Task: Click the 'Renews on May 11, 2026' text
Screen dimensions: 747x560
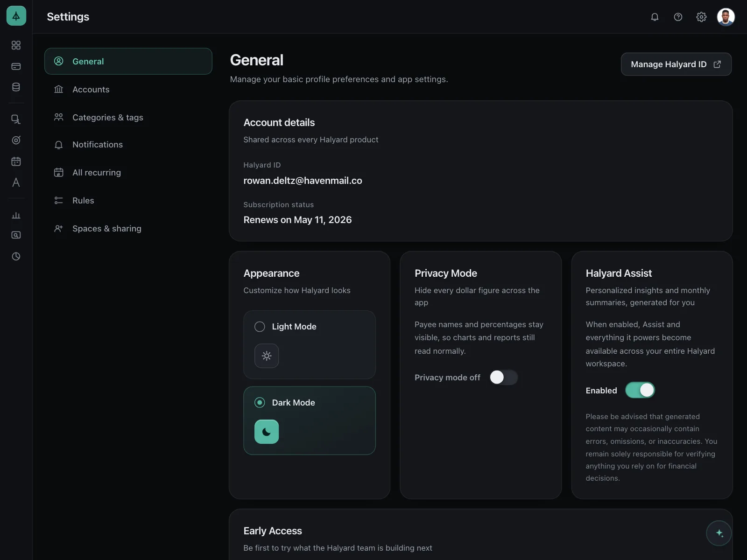Action: coord(297,220)
